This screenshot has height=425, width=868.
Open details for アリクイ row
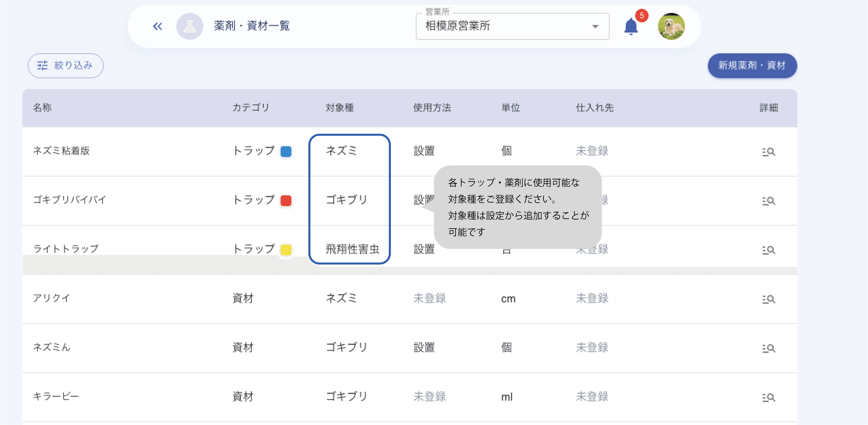769,299
